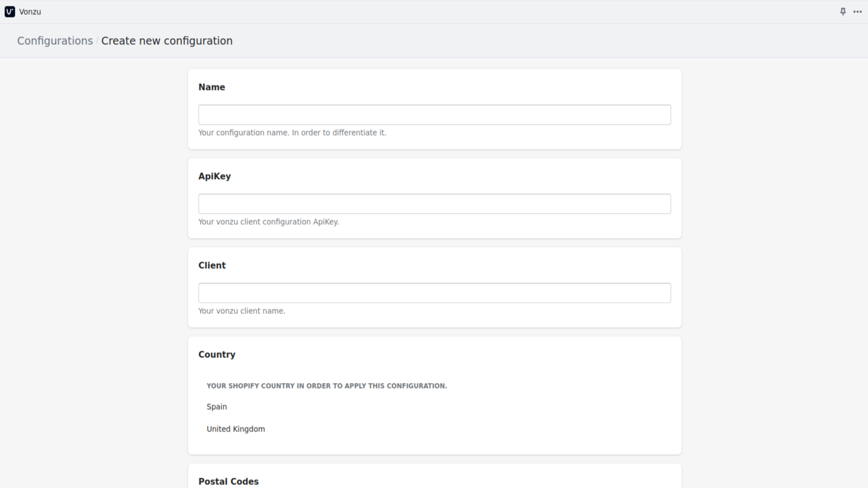
Task: Open the ellipsis more-options menu
Action: coord(858,11)
